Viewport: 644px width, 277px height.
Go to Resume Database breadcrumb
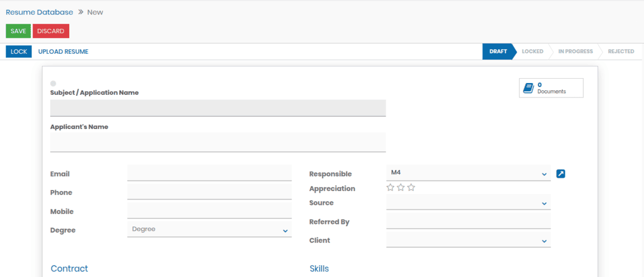39,12
